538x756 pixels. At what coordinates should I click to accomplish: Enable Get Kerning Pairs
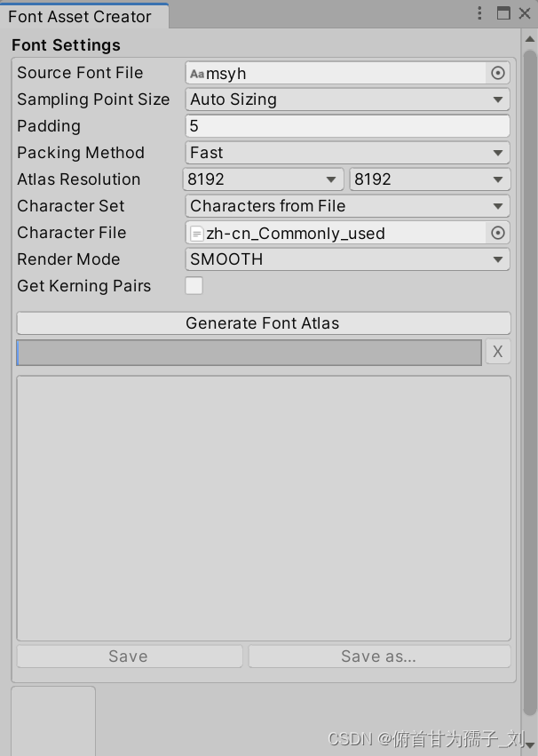tap(192, 285)
